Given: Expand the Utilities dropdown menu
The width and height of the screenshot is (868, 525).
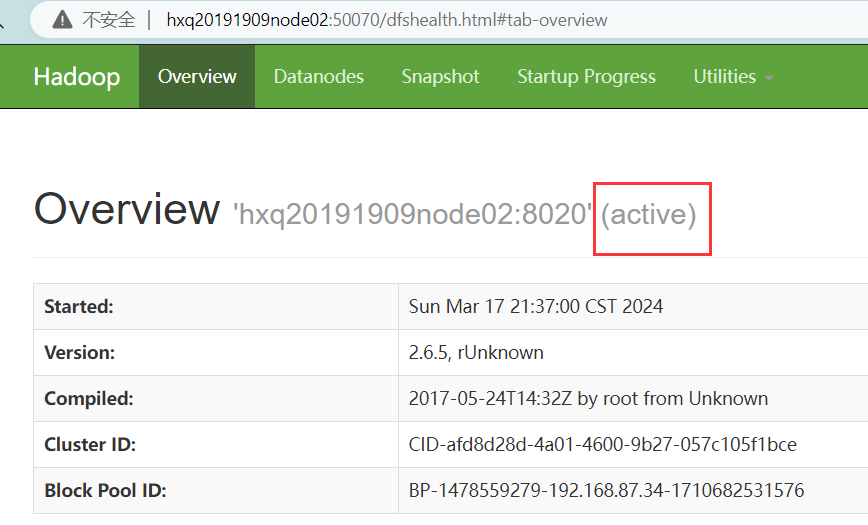Looking at the screenshot, I should pos(733,76).
